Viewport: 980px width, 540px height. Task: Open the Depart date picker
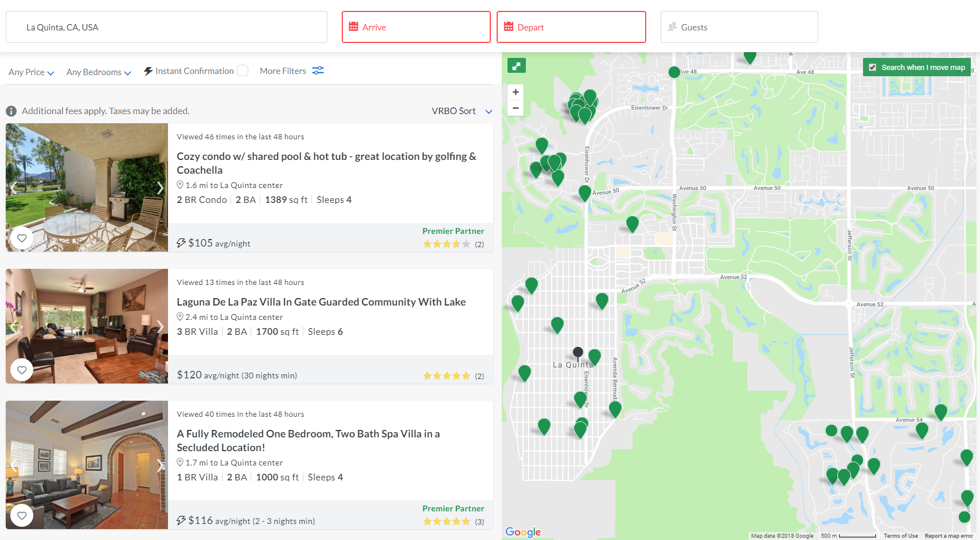point(571,27)
